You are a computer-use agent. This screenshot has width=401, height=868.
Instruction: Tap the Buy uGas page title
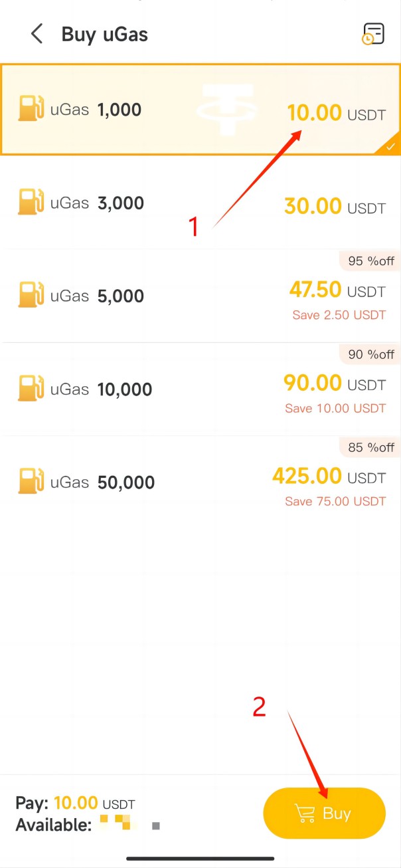[x=105, y=34]
